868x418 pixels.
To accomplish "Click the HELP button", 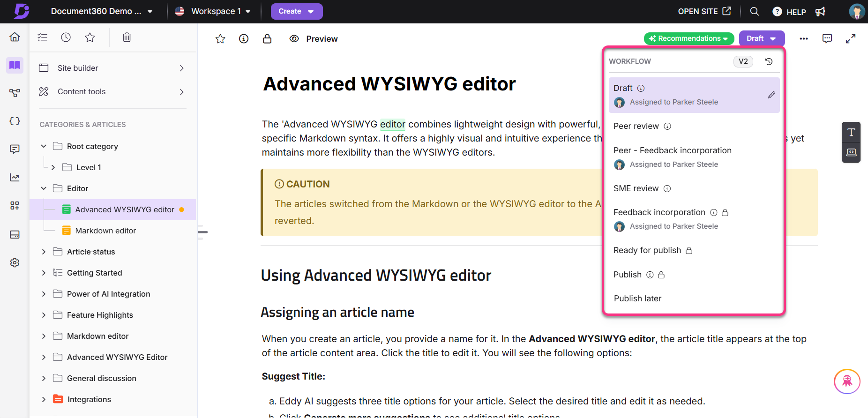I will tap(789, 12).
